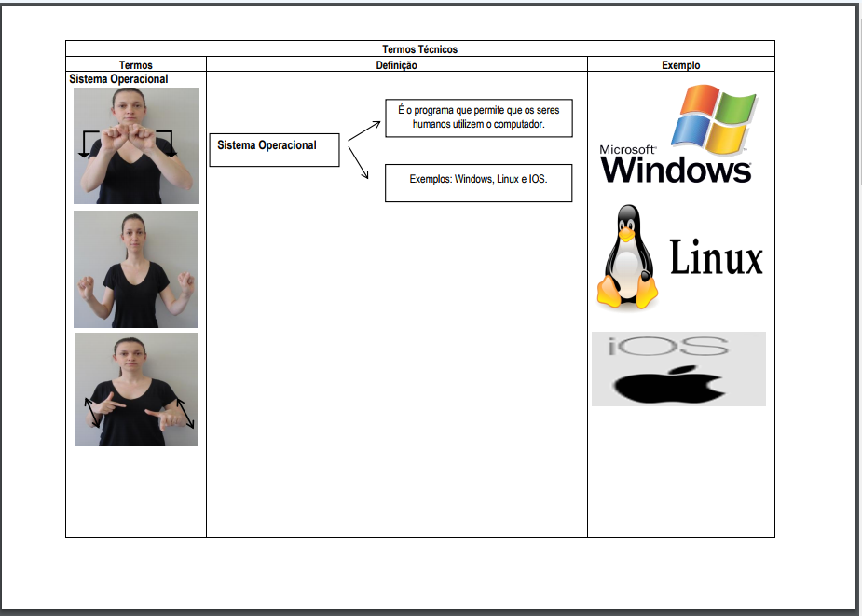862x616 pixels.
Task: Click the box listing Windows, Linux e IOS
Action: click(x=478, y=182)
